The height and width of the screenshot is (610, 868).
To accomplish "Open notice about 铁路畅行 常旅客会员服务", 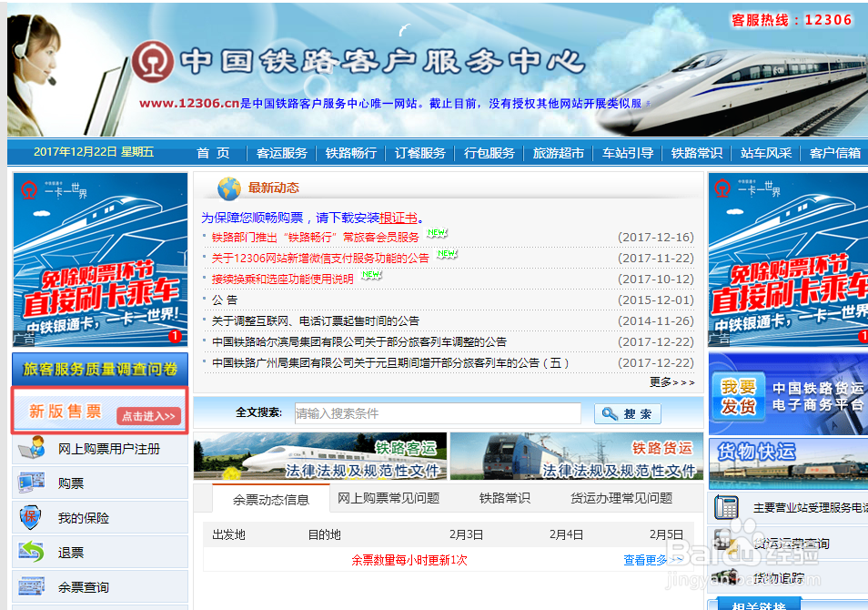I will point(316,238).
